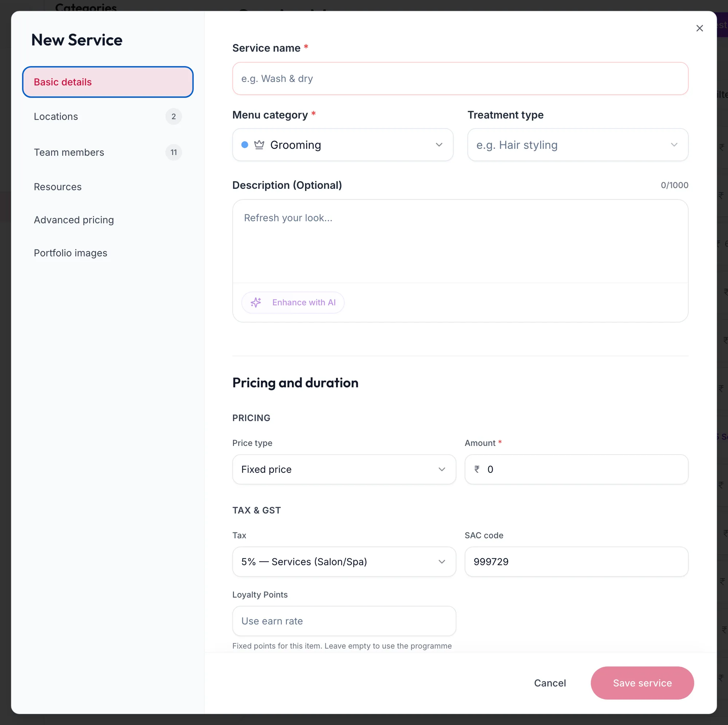
Task: Expand the Tax dropdown showing 5% Services
Action: pos(344,562)
